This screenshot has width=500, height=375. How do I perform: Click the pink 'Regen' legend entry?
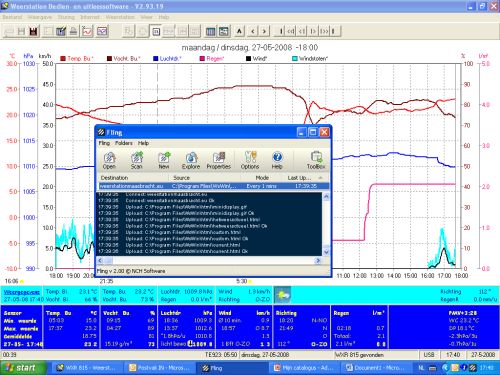coord(212,59)
